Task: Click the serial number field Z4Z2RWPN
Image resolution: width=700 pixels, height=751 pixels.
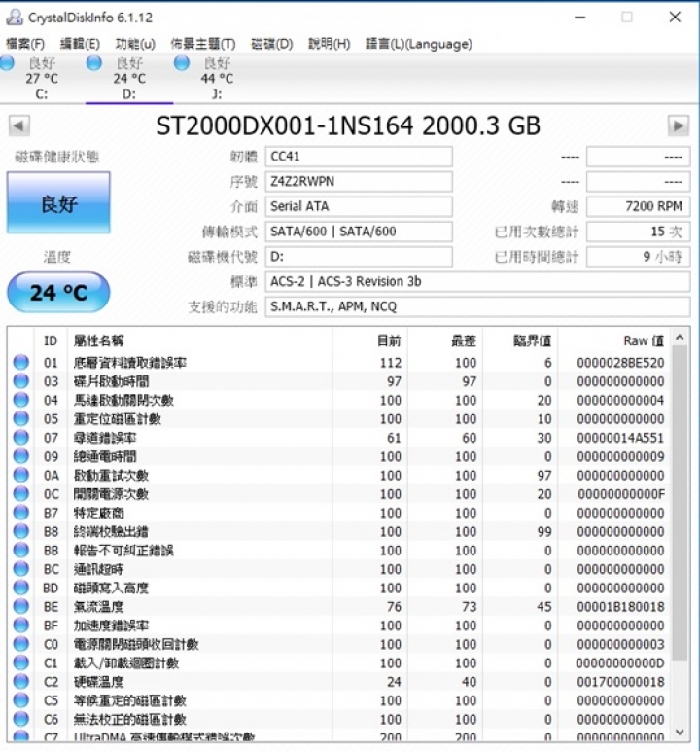Action: pos(359,182)
